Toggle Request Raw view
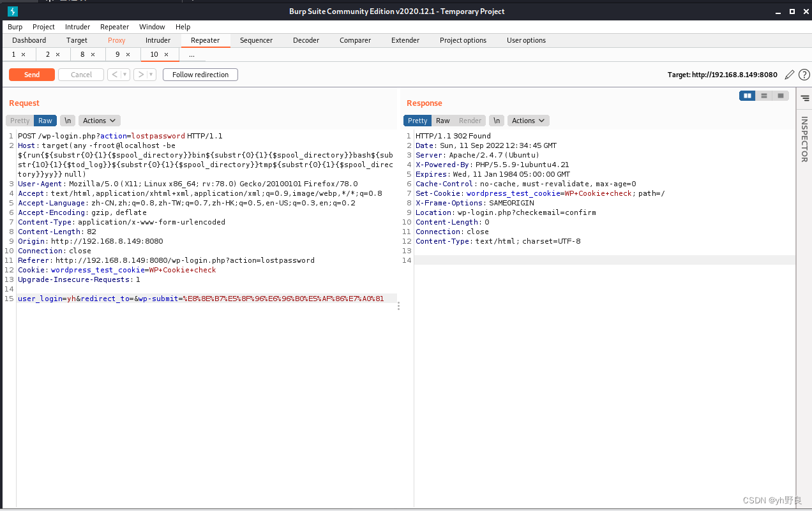 (45, 121)
